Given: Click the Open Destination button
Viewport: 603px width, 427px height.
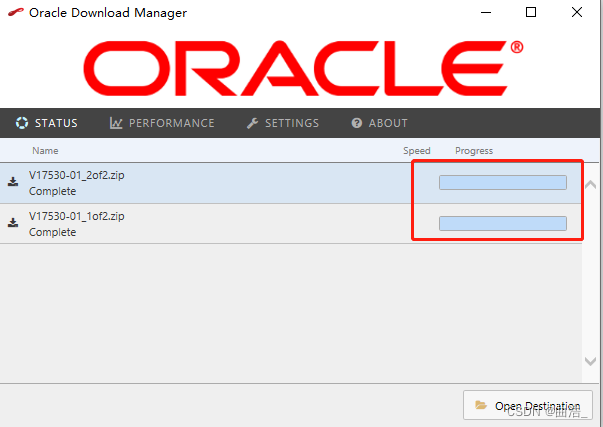Looking at the screenshot, I should (x=528, y=405).
